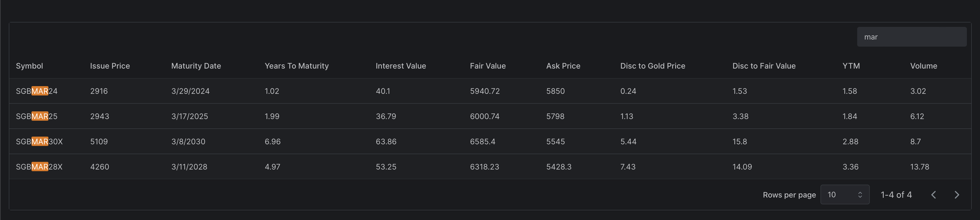
Task: Sort by the Issue Price column
Action: pyautogui.click(x=110, y=66)
